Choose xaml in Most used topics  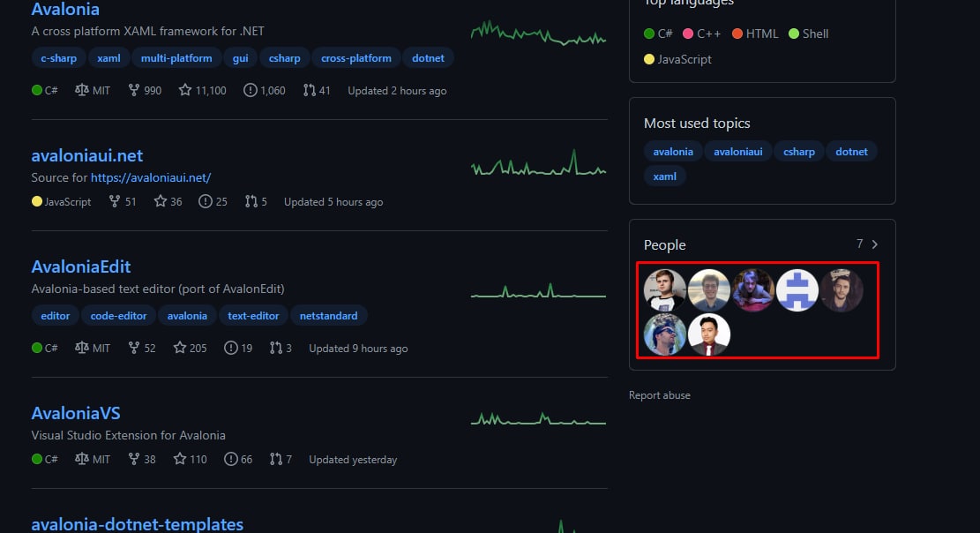665,176
